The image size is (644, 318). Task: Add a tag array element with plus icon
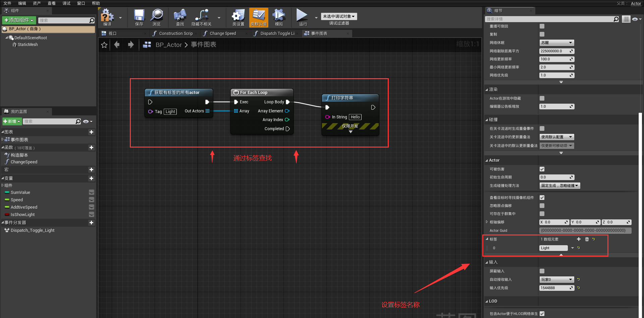tap(579, 239)
